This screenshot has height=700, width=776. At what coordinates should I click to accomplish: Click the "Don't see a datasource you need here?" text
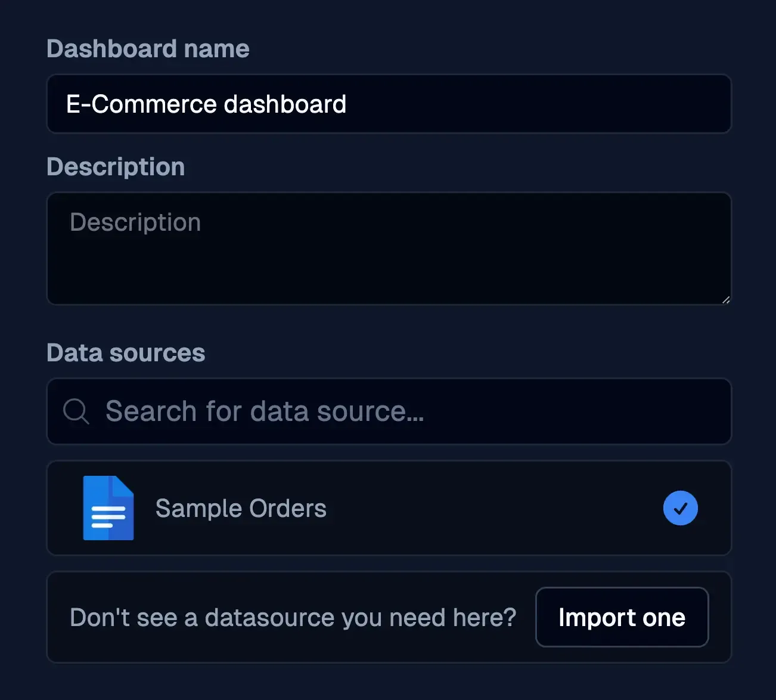tap(293, 618)
